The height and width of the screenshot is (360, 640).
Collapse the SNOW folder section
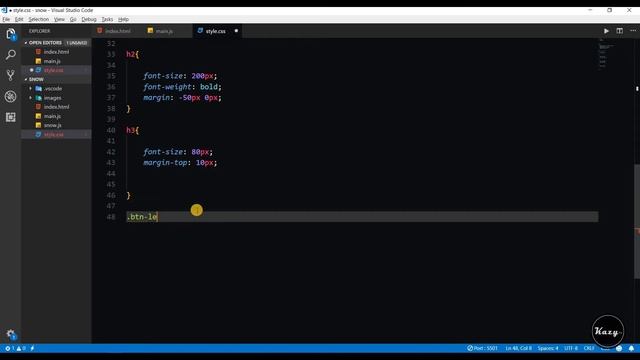tap(36, 79)
